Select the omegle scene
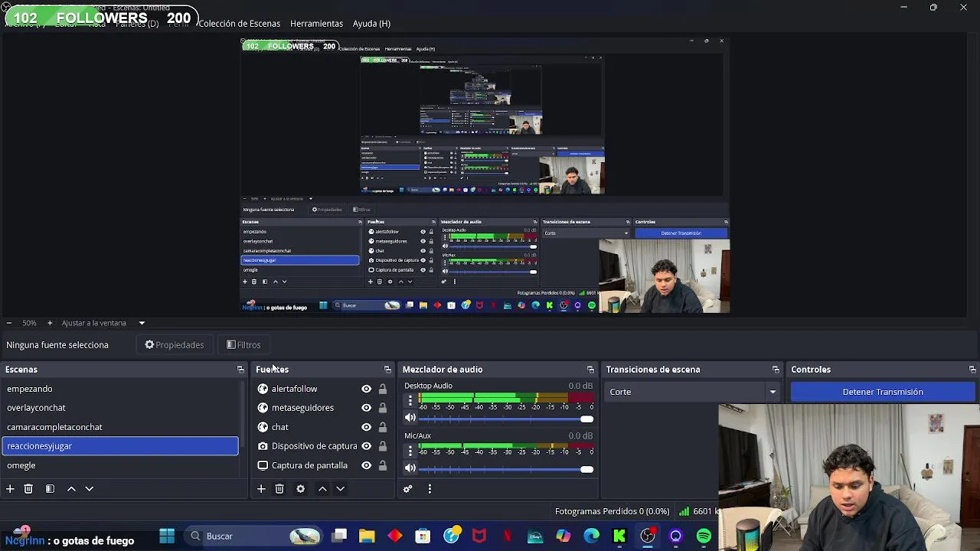 [121, 465]
